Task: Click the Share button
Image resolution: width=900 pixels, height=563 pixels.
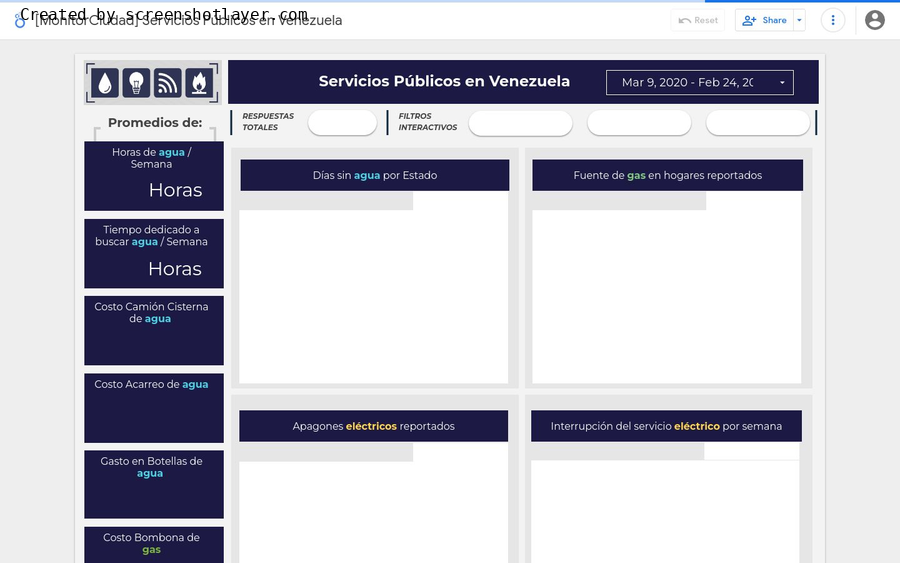Action: (765, 20)
